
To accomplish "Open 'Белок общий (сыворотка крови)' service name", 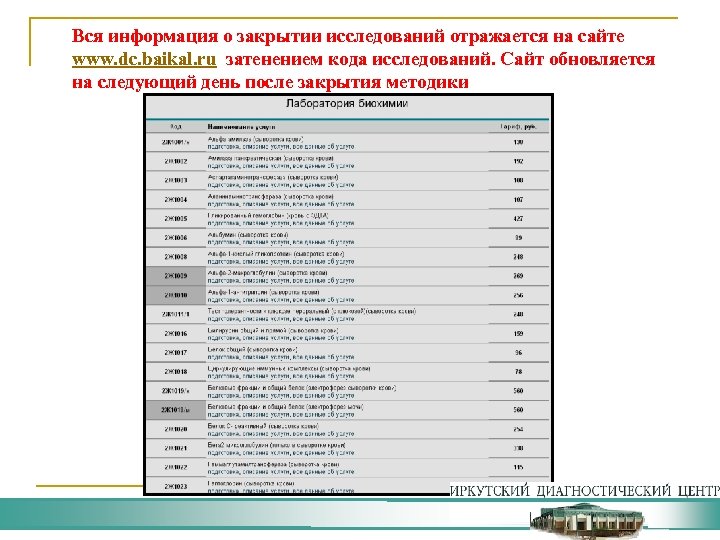I will [253, 349].
